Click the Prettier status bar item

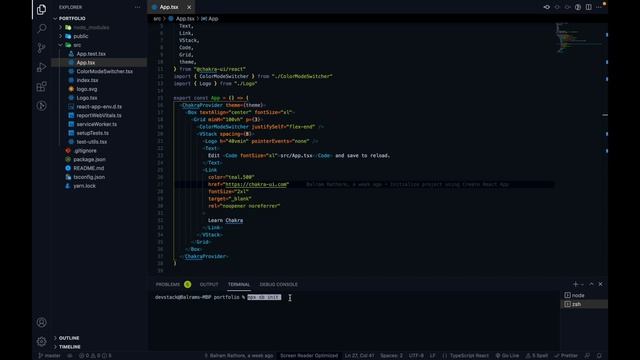566,356
